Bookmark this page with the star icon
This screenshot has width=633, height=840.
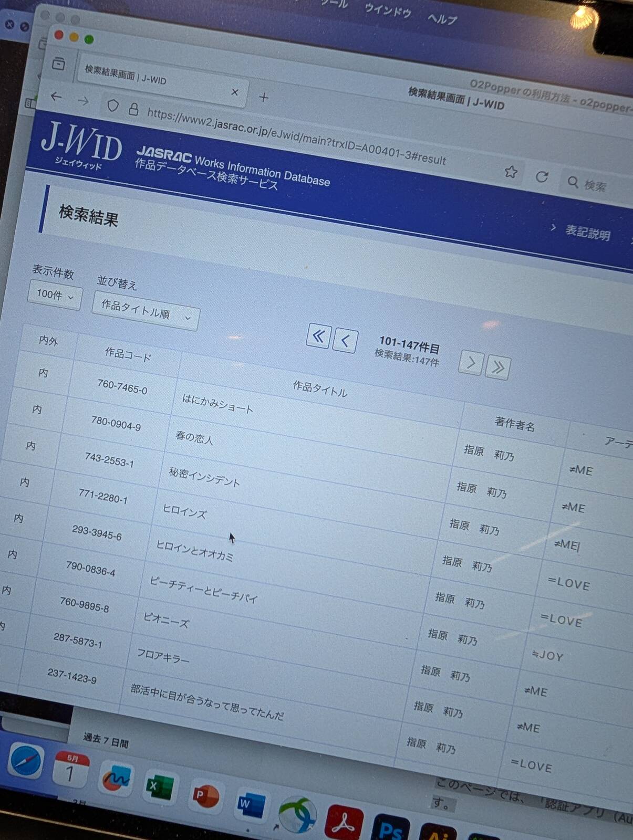pos(511,172)
